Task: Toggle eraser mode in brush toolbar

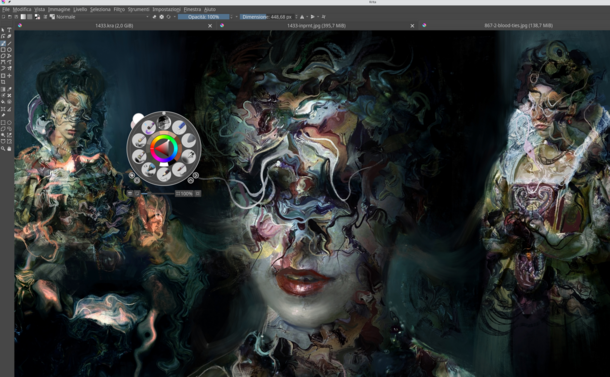Action: click(154, 17)
